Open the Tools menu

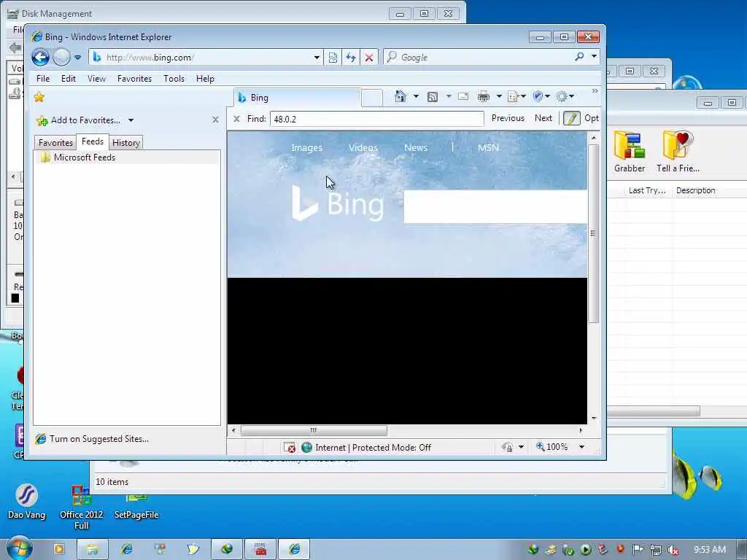point(174,79)
